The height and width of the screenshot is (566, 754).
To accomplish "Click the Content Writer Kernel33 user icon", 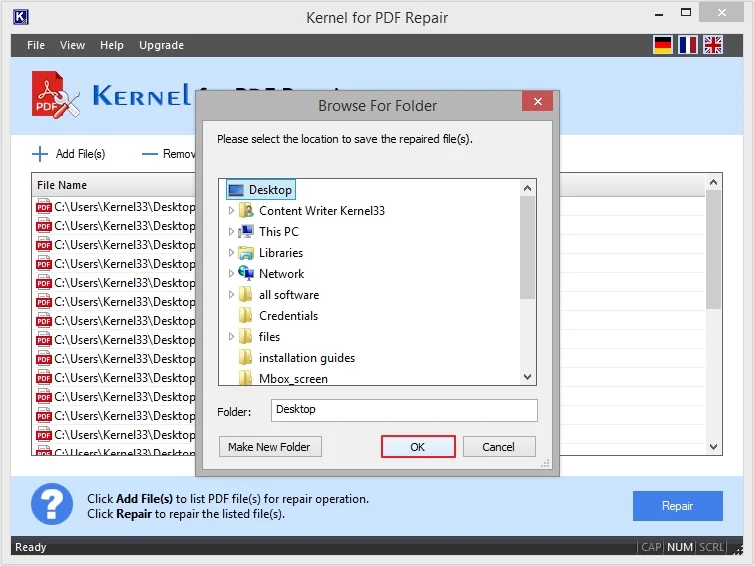I will tap(246, 211).
